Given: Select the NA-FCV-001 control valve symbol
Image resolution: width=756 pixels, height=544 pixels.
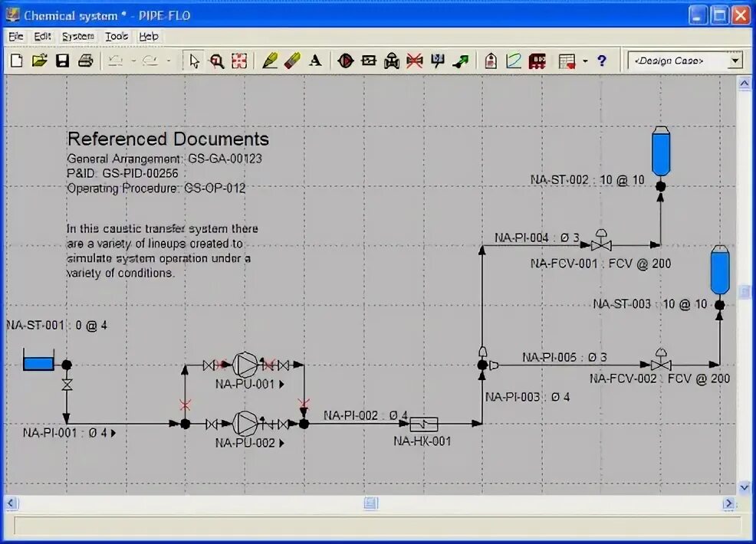Looking at the screenshot, I should pyautogui.click(x=601, y=241).
